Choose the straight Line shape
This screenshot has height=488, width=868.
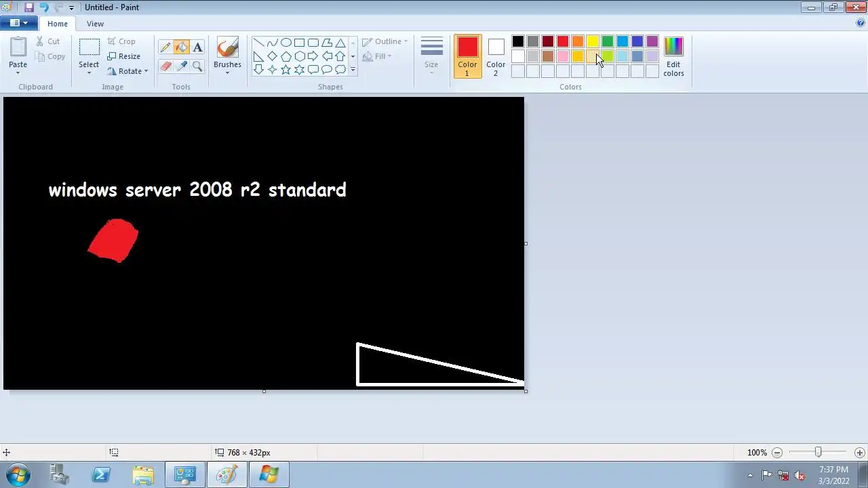pos(258,43)
